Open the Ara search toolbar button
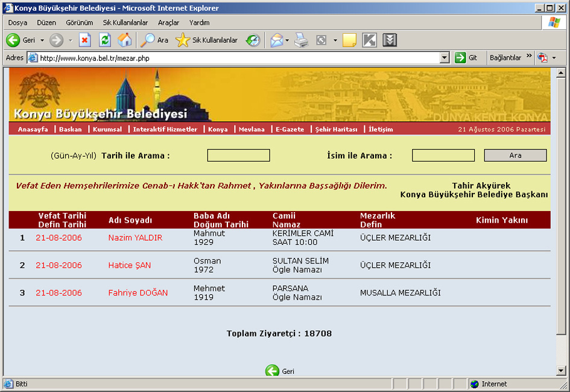The width and height of the screenshot is (570, 392). [154, 40]
